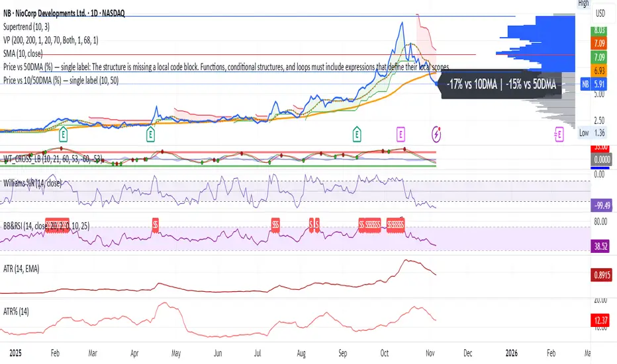
Task: Select the Price vs 10/50DMA (%) indicator legend
Action: (x=61, y=80)
